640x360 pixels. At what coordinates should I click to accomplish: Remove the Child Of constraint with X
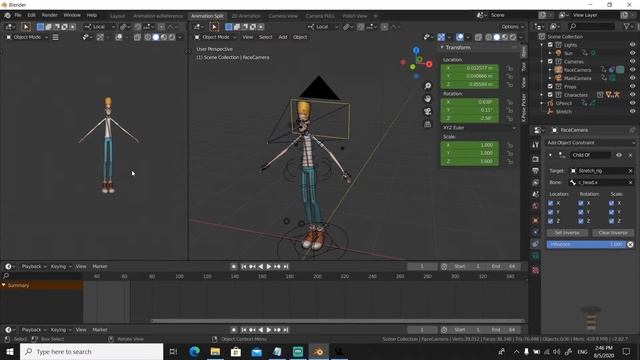coord(630,155)
